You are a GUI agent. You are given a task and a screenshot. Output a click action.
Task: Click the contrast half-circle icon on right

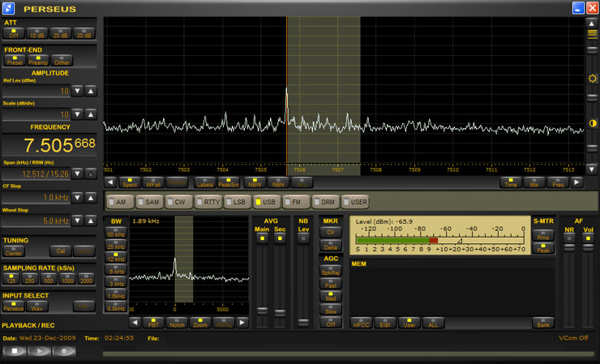pyautogui.click(x=593, y=123)
